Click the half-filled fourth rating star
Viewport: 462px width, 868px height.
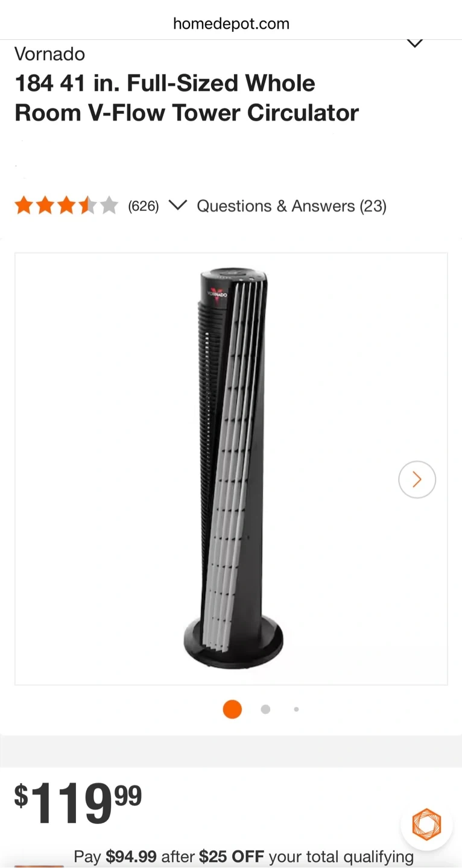(x=87, y=206)
